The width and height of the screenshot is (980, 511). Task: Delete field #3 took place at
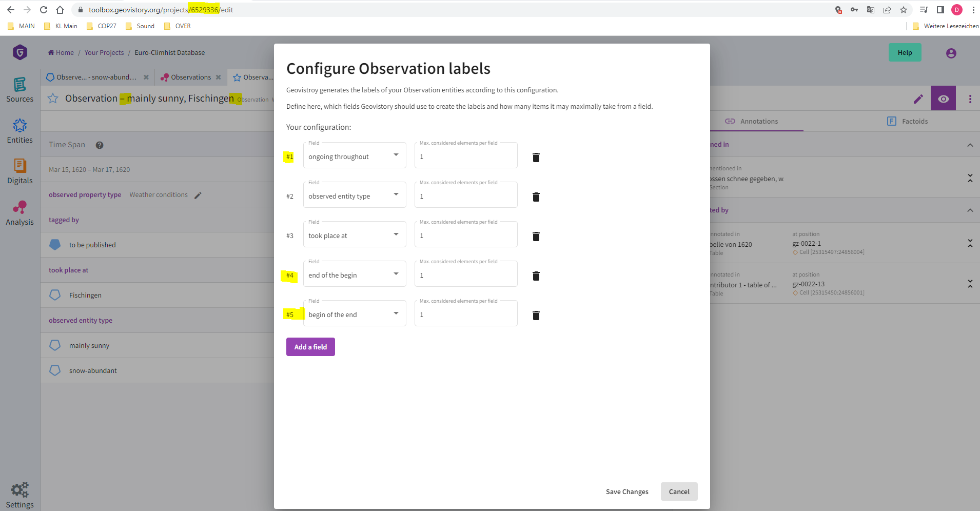[x=536, y=237]
